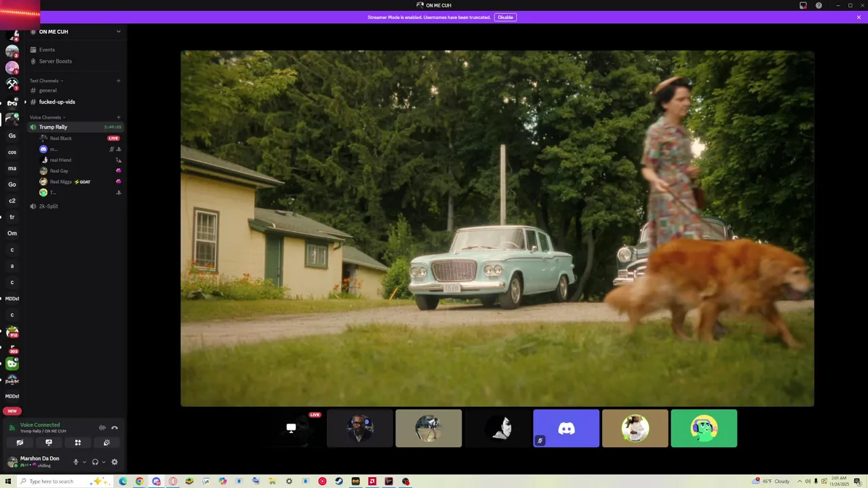Select the black-and-white avatar participant tile
Image resolution: width=868 pixels, height=488 pixels.
coord(497,428)
